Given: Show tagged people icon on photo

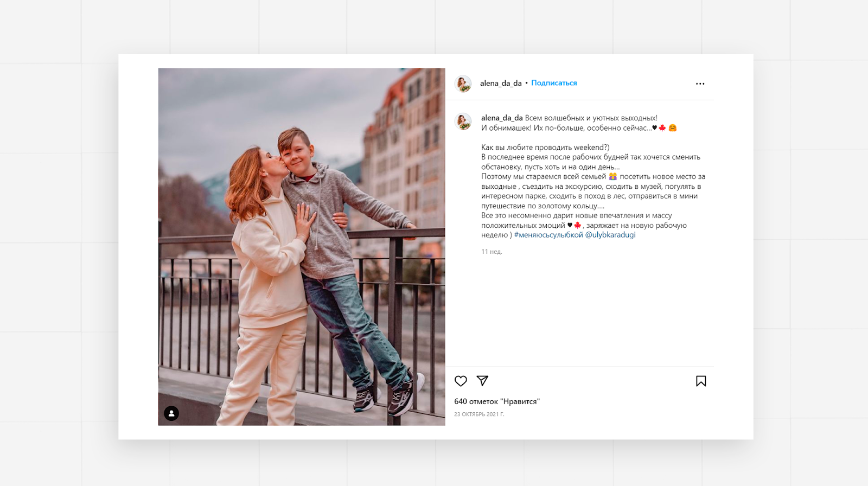Looking at the screenshot, I should 171,413.
